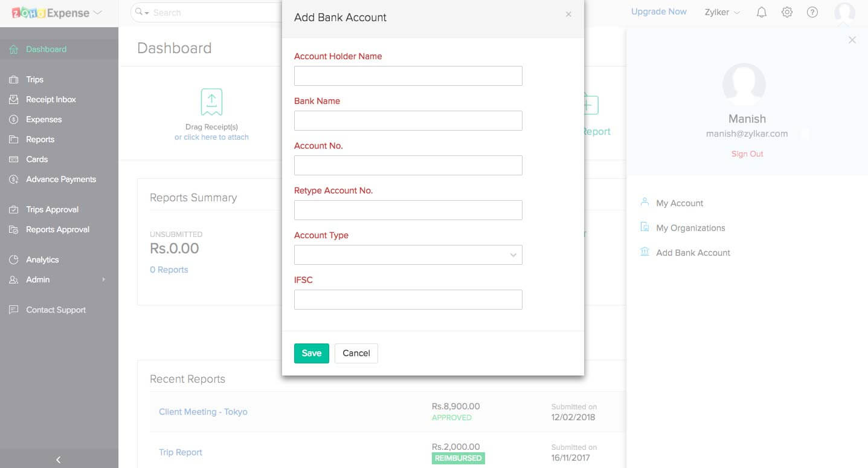Screen dimensions: 868x468
Task: Open the Zylker organization dropdown
Action: 721,11
